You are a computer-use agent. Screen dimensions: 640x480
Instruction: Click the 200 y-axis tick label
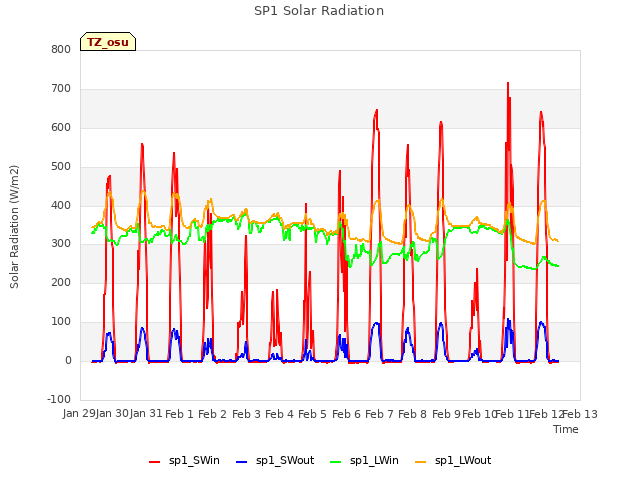click(x=61, y=282)
